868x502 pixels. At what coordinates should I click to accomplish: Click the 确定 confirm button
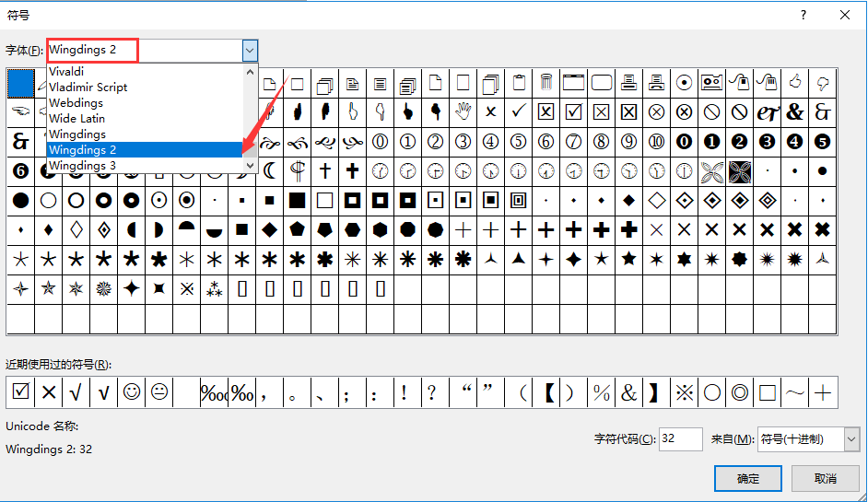click(748, 478)
